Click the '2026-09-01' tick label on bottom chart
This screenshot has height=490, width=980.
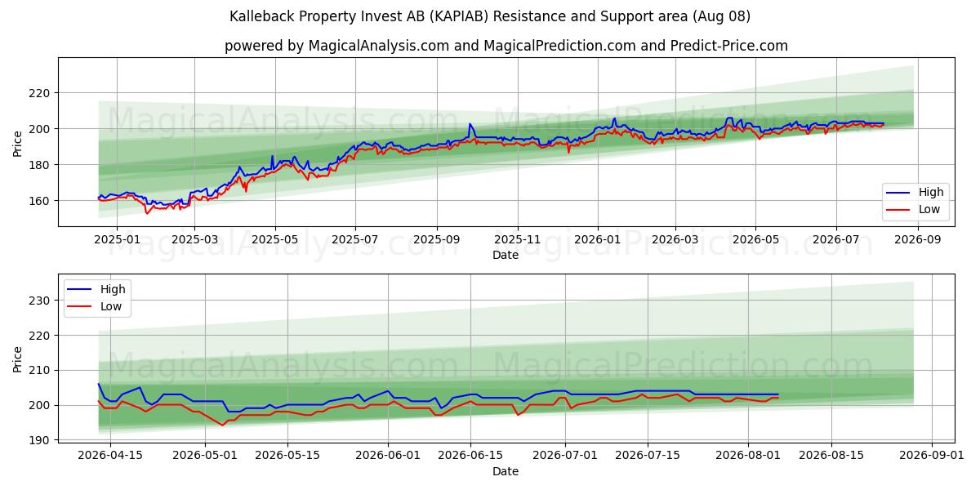pyautogui.click(x=932, y=457)
